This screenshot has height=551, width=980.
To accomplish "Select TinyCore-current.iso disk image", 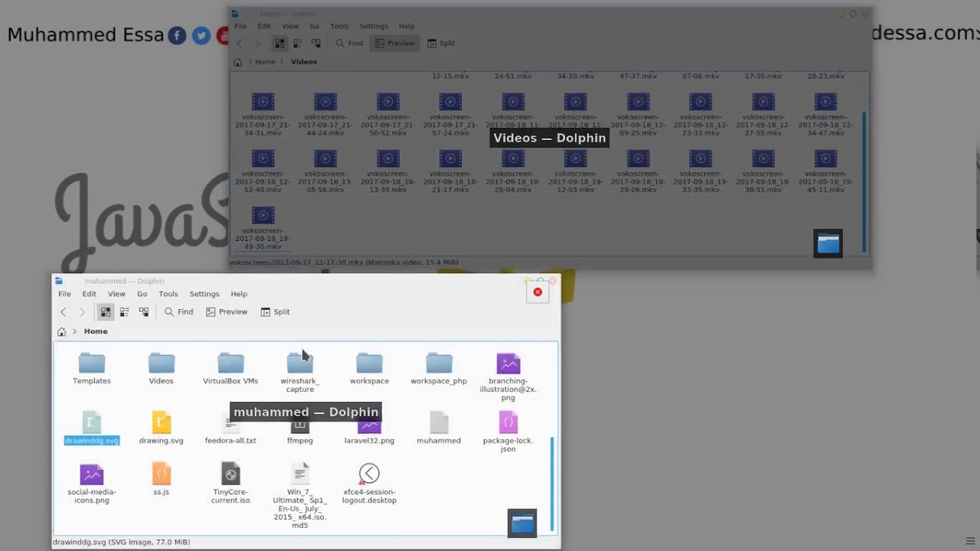I will coord(230,483).
